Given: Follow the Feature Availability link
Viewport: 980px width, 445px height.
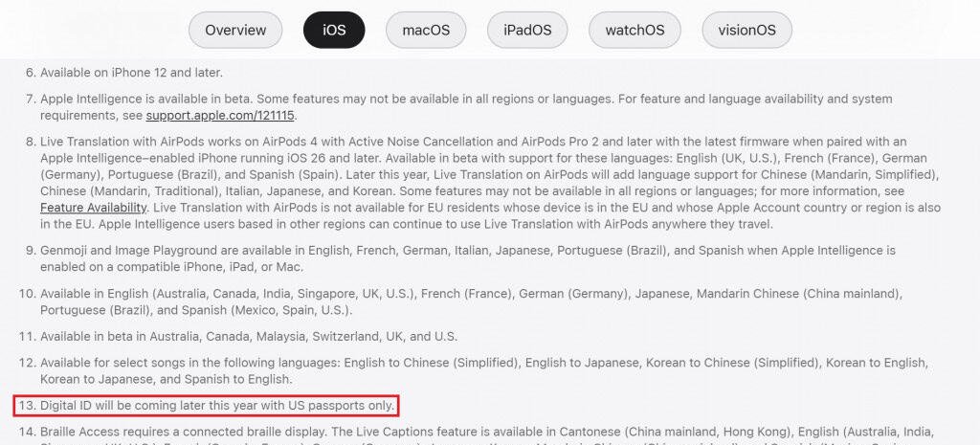Looking at the screenshot, I should pos(94,208).
